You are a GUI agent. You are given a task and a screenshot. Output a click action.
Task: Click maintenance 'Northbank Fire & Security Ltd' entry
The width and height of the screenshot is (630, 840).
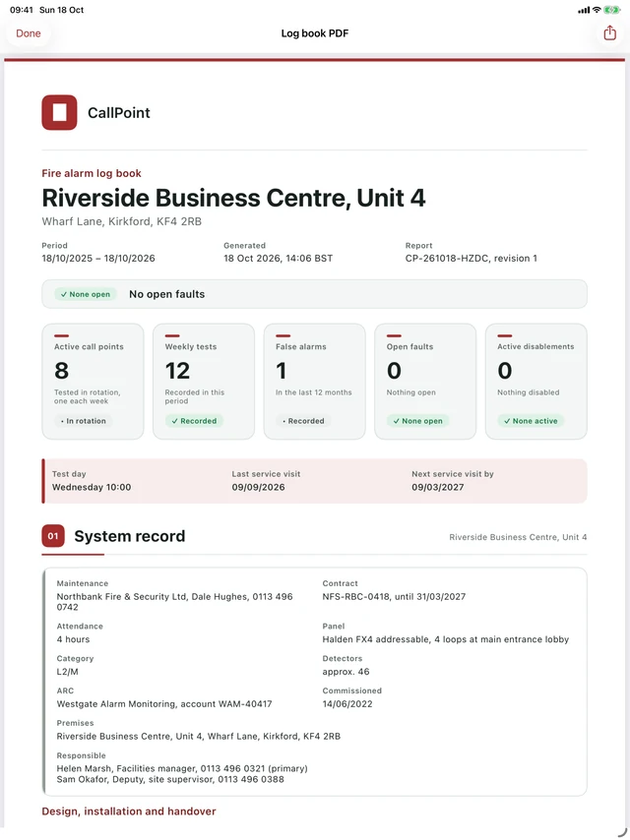(x=175, y=602)
